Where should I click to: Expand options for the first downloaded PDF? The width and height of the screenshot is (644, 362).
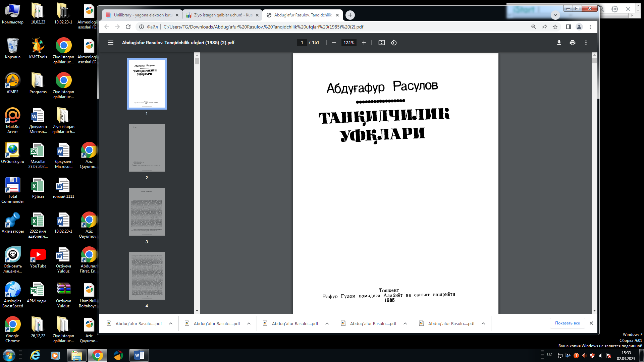tap(171, 323)
